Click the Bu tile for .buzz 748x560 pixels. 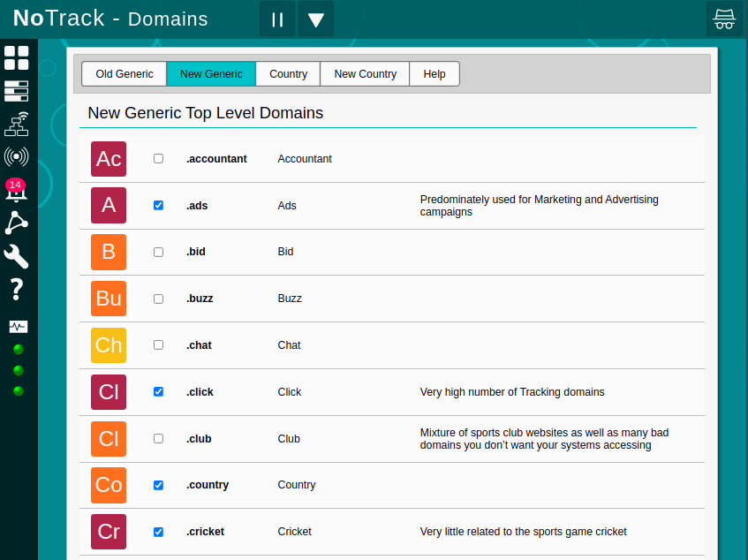click(109, 299)
